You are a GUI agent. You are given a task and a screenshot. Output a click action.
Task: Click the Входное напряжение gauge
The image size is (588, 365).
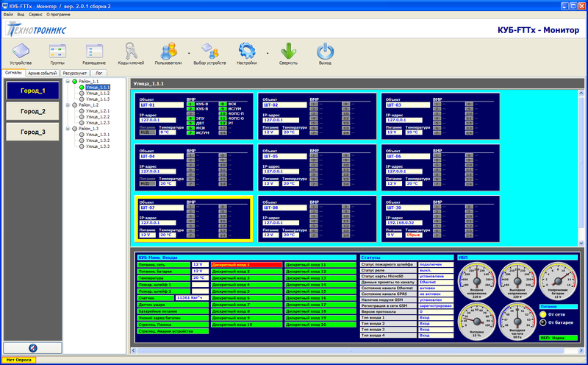tap(476, 281)
